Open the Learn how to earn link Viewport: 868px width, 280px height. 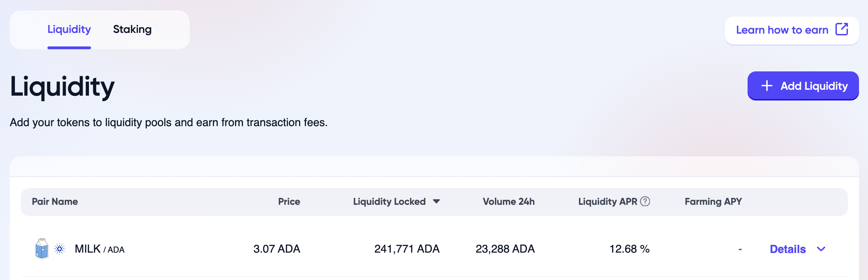pos(782,30)
